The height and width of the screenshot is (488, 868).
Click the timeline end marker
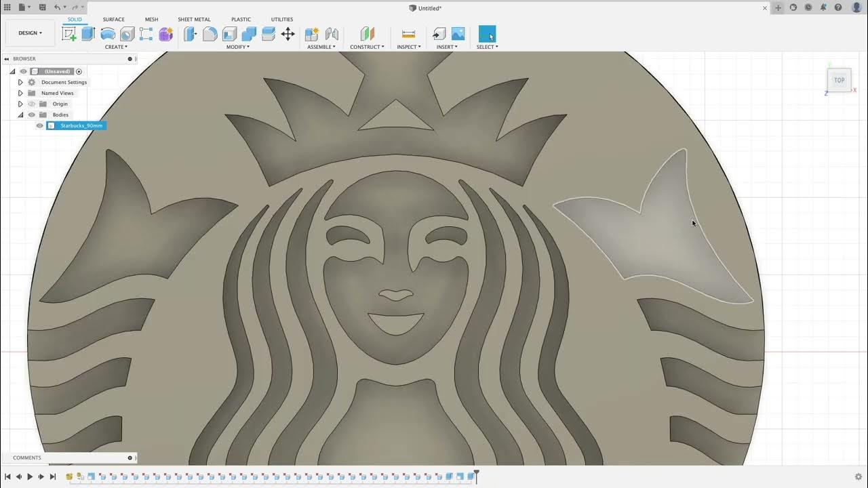tap(477, 476)
